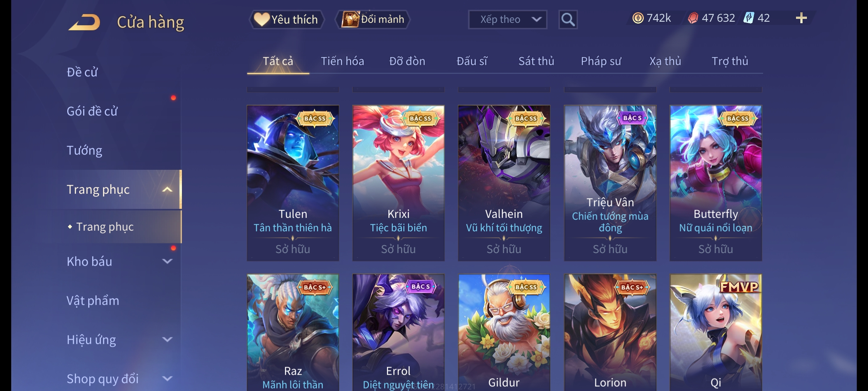The height and width of the screenshot is (391, 868).
Task: Open Yêu thích favorites heart button
Action: [286, 20]
